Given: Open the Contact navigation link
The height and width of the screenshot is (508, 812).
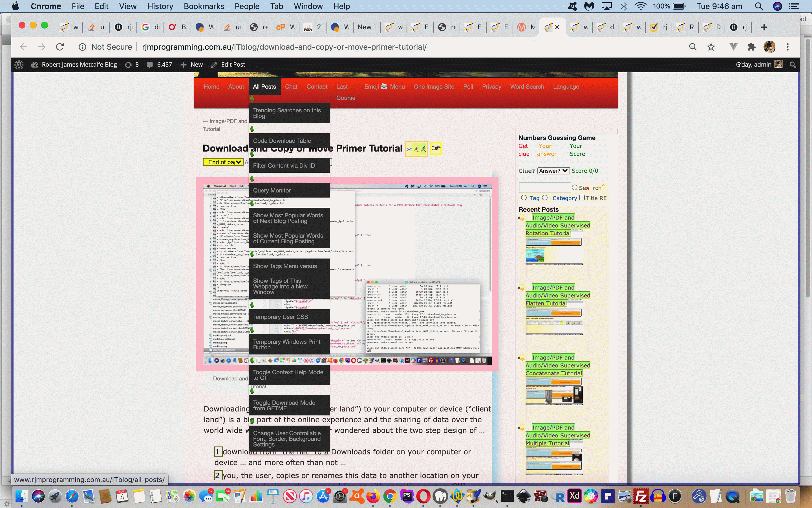Looking at the screenshot, I should pos(317,87).
